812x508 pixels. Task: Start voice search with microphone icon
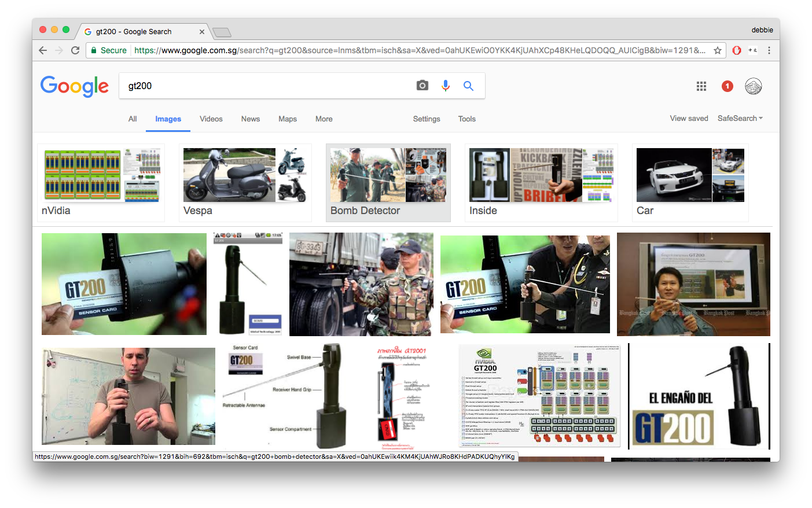click(445, 86)
